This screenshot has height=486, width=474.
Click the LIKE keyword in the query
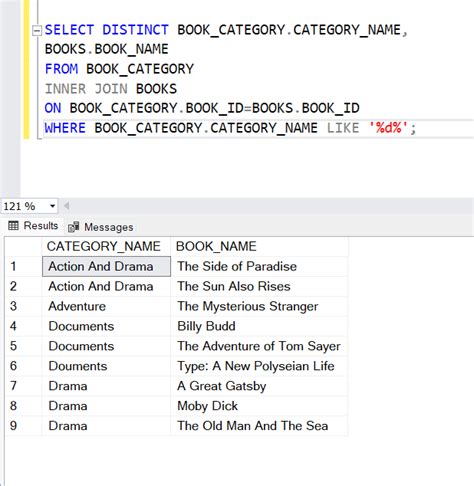343,128
